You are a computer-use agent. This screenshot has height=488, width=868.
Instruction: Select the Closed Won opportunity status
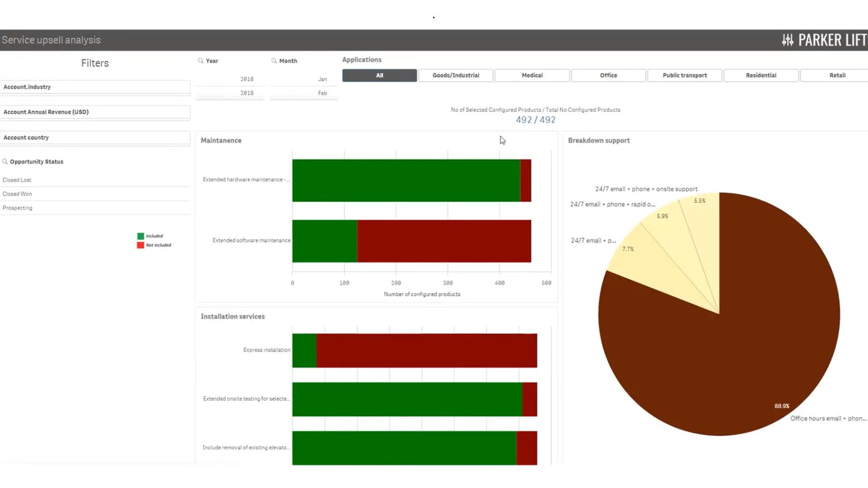pos(17,194)
